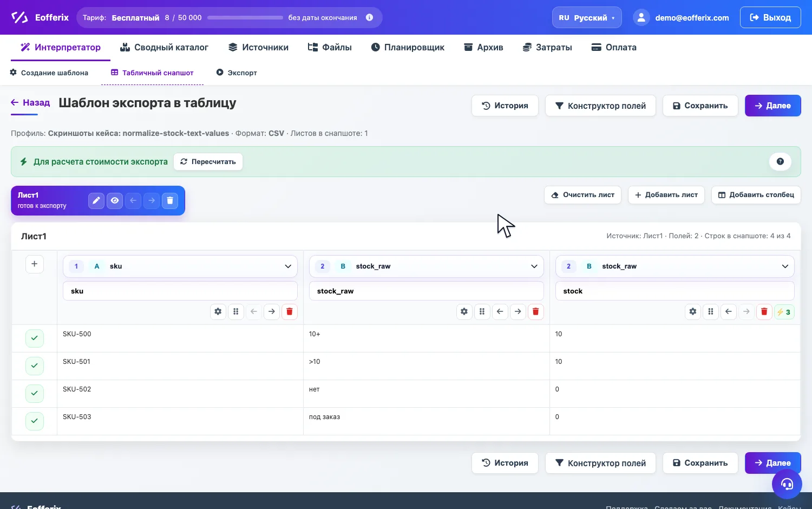Open Затраты section
This screenshot has width=812, height=509.
click(547, 47)
